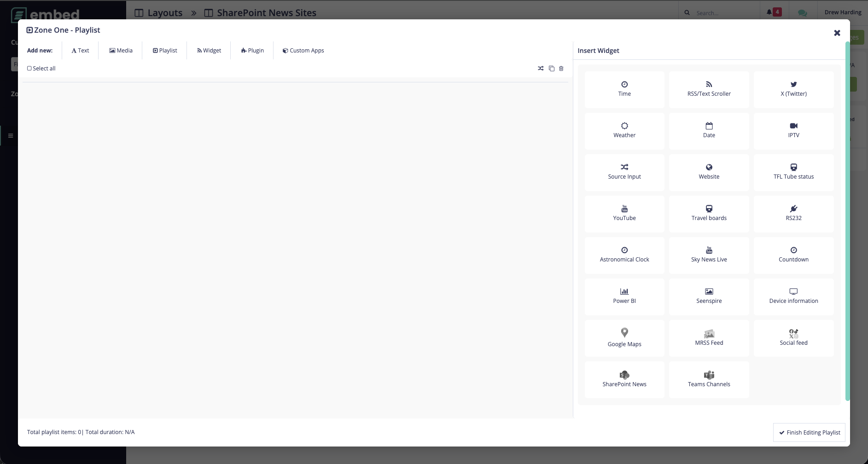This screenshot has width=868, height=464.
Task: Insert the Astronomical Clock widget
Action: (x=624, y=255)
